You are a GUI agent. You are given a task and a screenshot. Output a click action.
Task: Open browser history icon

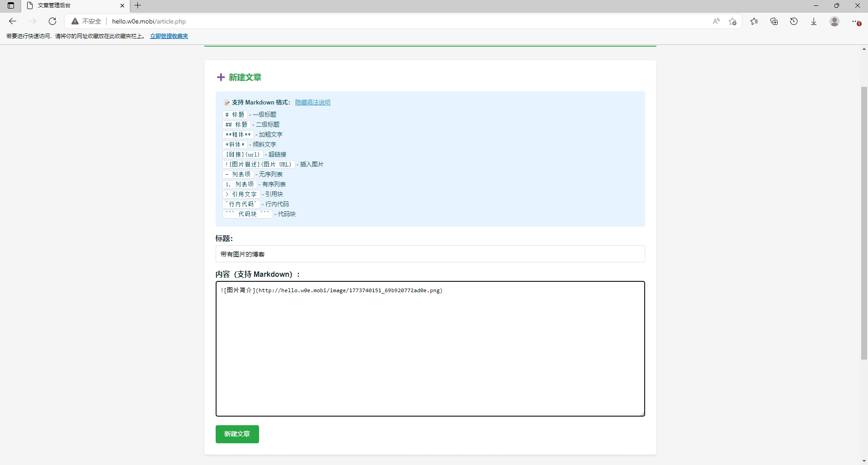794,21
